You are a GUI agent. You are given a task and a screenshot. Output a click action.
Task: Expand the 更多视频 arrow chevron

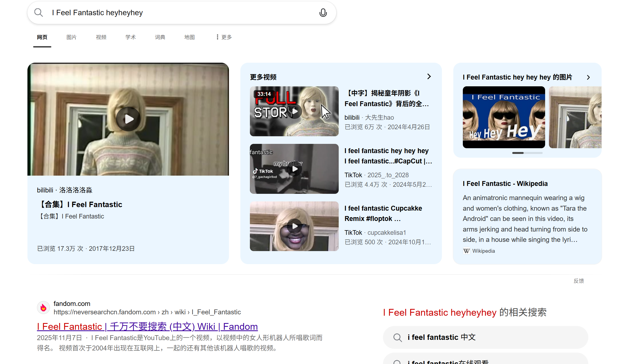[429, 77]
